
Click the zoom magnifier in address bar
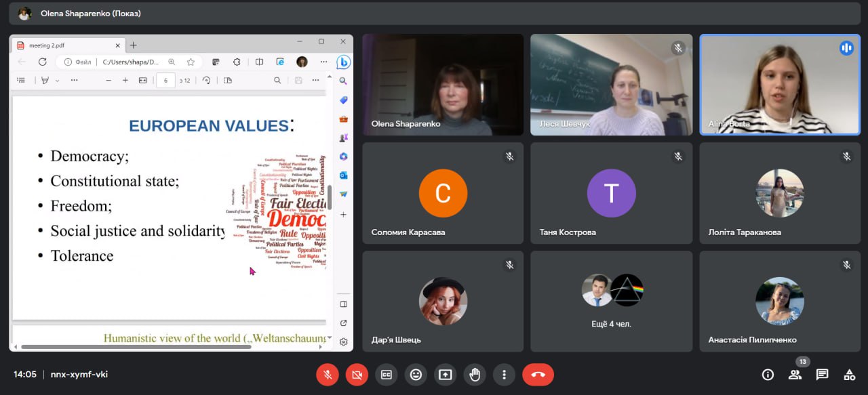(172, 62)
